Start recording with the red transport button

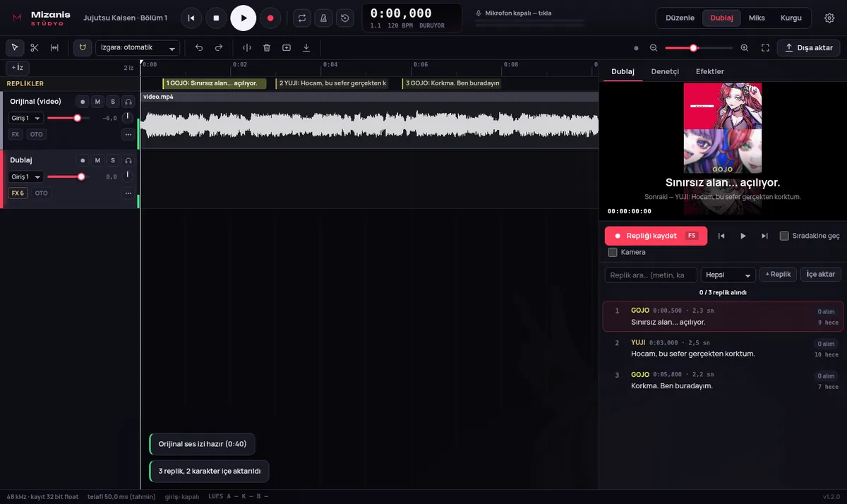[x=270, y=18]
